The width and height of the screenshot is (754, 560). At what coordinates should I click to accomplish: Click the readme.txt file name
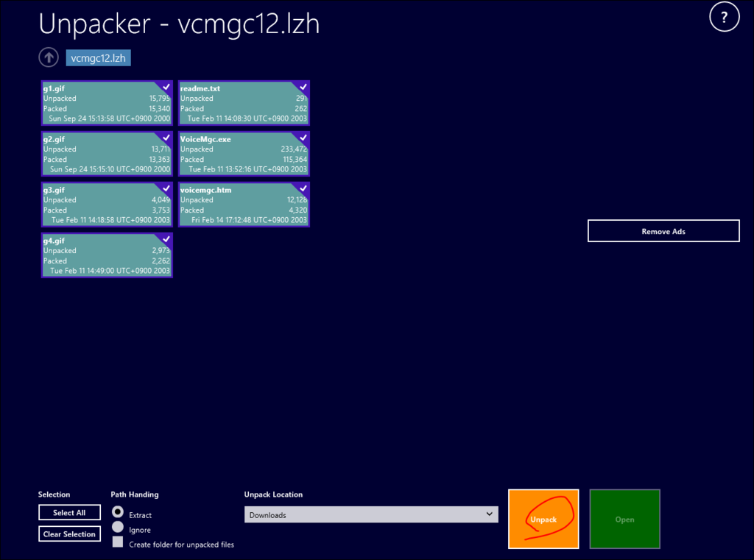coord(200,88)
